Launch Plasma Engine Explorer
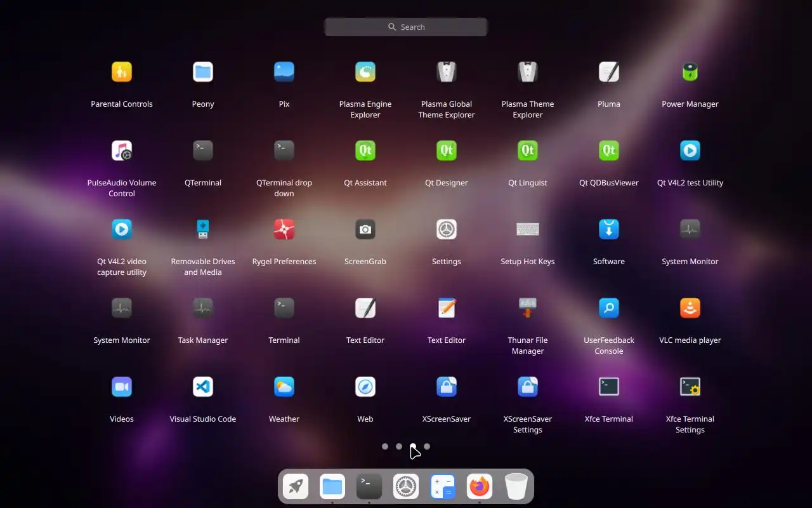This screenshot has height=508, width=812. (365, 72)
